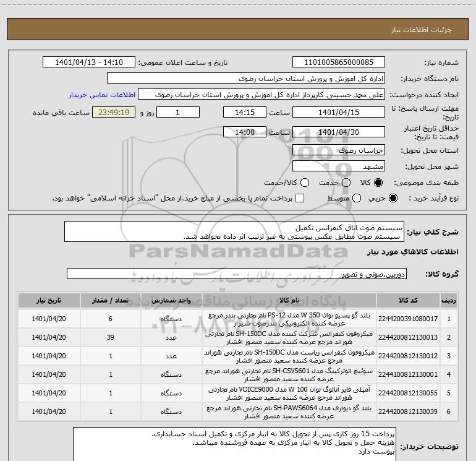The height and width of the screenshot is (461, 476).
Task: Click the unit عدد in row 2
Action: [171, 338]
